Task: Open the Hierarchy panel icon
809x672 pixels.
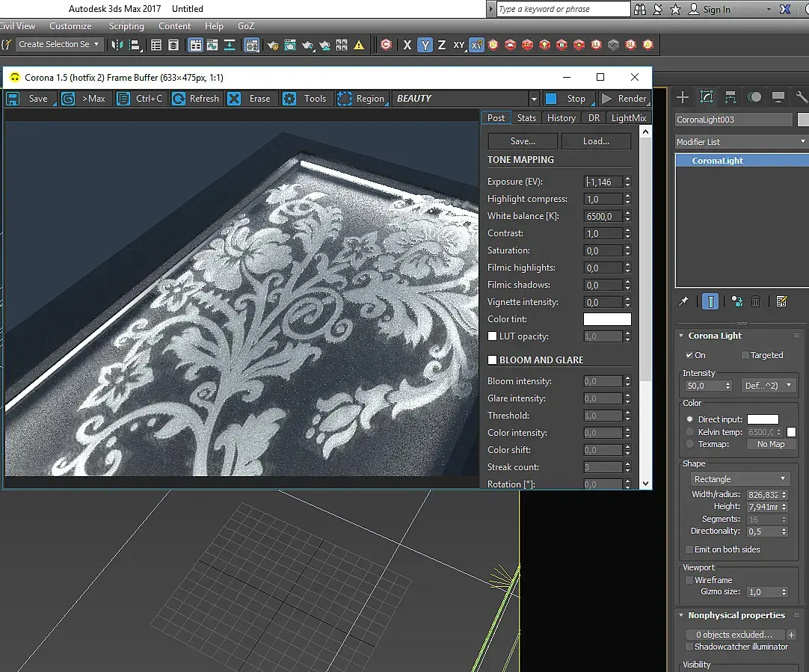Action: (730, 97)
